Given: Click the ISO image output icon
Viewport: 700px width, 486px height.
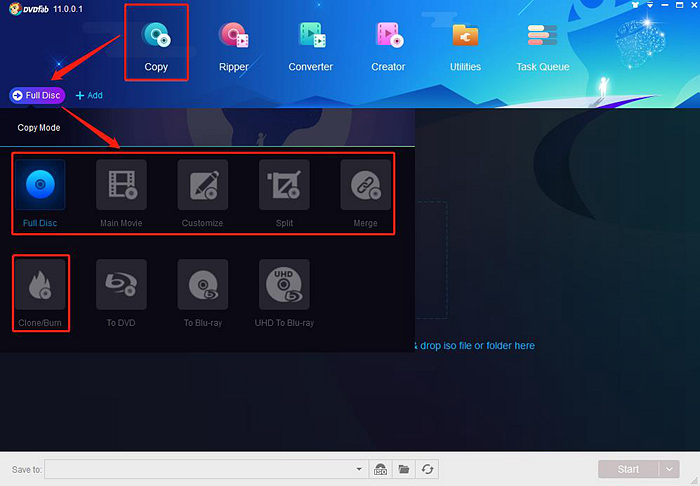Looking at the screenshot, I should pyautogui.click(x=380, y=469).
